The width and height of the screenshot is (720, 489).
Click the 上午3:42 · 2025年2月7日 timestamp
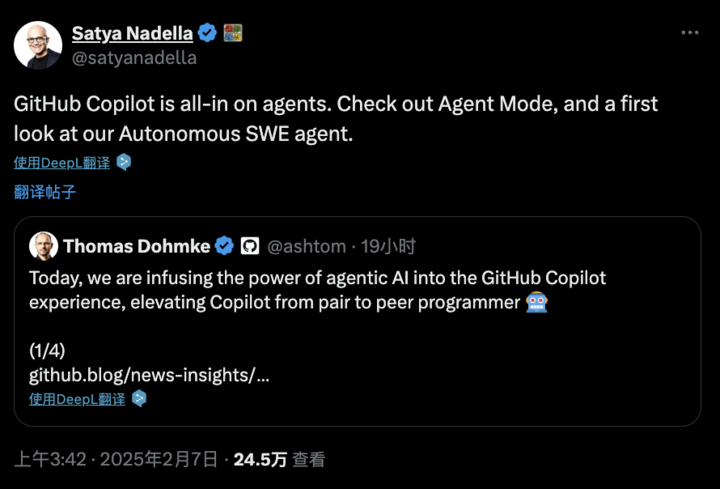pyautogui.click(x=116, y=460)
